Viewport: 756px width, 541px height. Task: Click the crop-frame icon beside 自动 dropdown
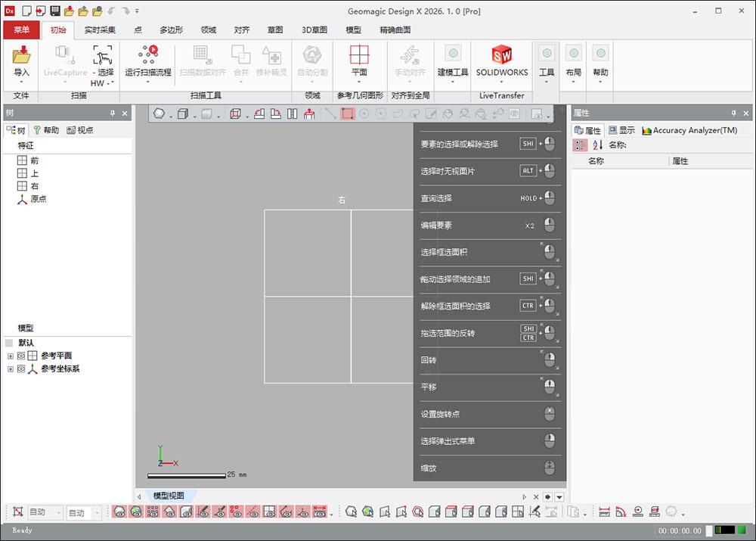pos(18,511)
